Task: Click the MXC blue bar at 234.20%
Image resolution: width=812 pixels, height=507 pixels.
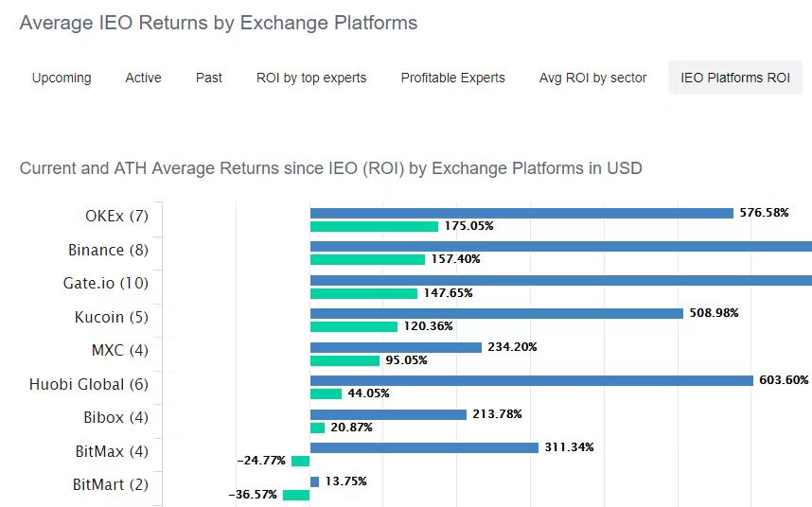Action: pos(396,347)
